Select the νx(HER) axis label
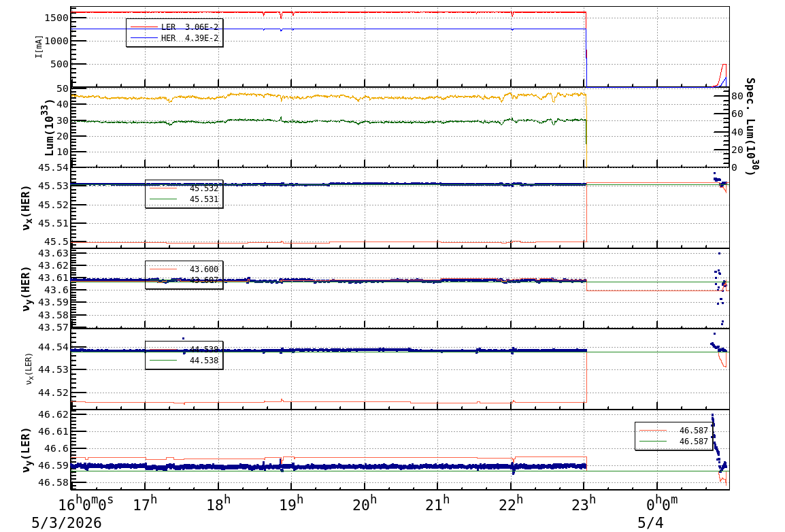The width and height of the screenshot is (785, 532). pos(27,207)
